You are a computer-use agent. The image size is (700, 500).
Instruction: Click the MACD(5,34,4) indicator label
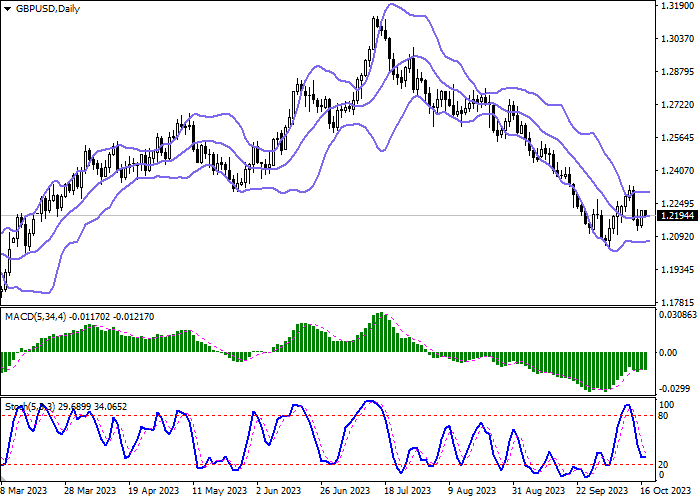coord(36,317)
